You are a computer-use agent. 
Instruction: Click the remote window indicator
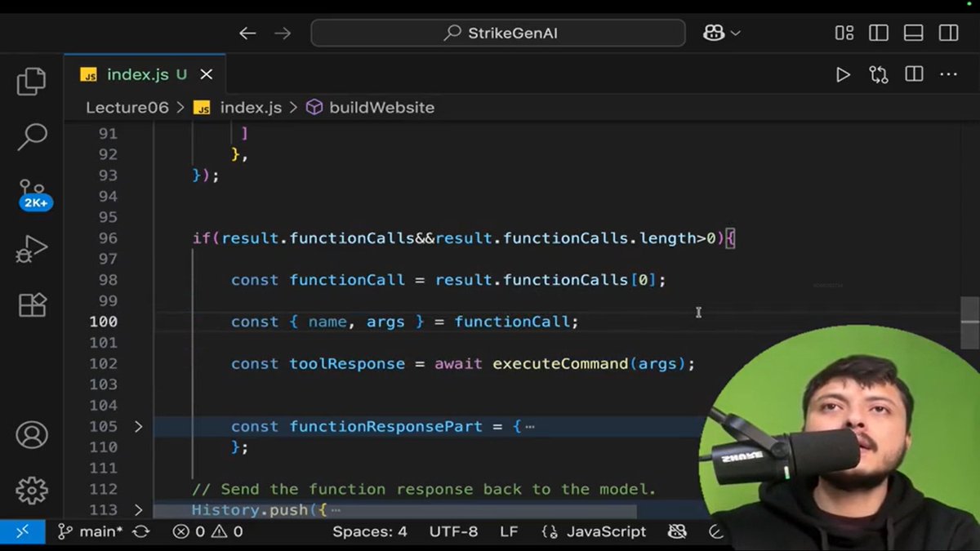pyautogui.click(x=22, y=531)
